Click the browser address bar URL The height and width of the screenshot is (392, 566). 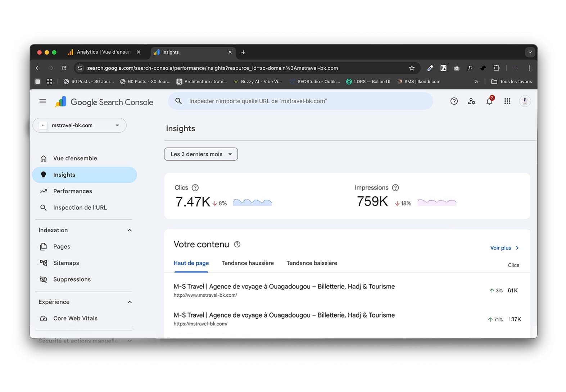pyautogui.click(x=212, y=68)
